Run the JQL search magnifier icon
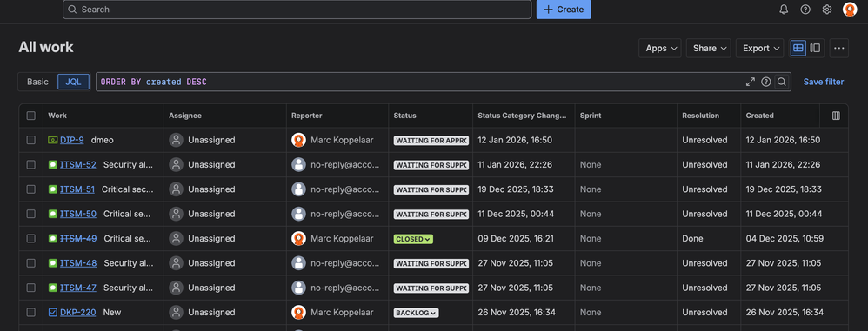Screen dimensions: 868x331 point(782,82)
